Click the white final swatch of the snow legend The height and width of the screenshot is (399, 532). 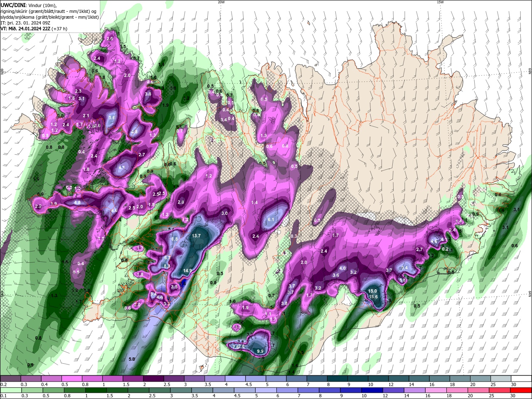coord(522,379)
